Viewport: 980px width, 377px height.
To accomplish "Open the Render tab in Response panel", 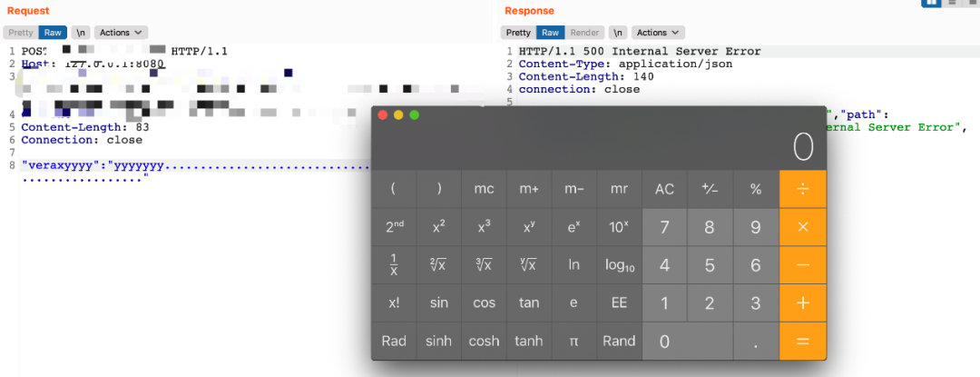I will [585, 33].
